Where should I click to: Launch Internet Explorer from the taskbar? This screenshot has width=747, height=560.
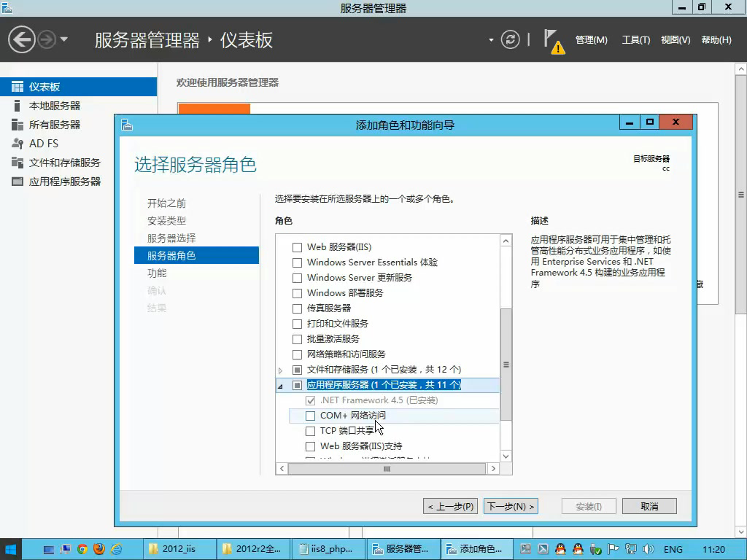tap(116, 549)
